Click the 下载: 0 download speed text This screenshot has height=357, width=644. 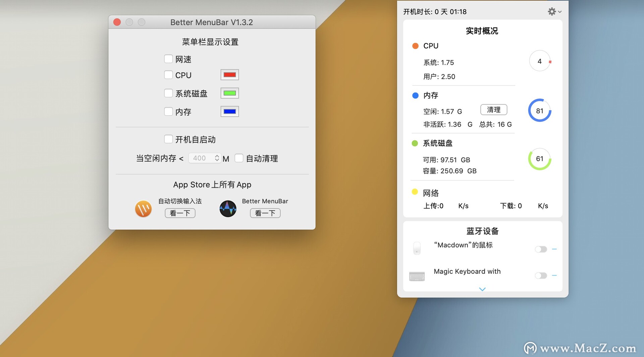coord(511,206)
